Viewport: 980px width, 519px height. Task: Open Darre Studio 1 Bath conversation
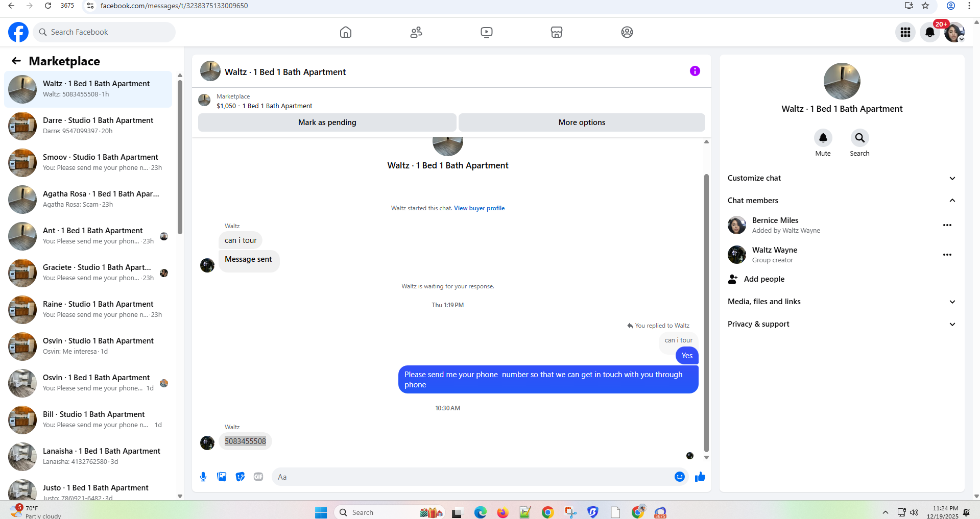[x=88, y=126]
